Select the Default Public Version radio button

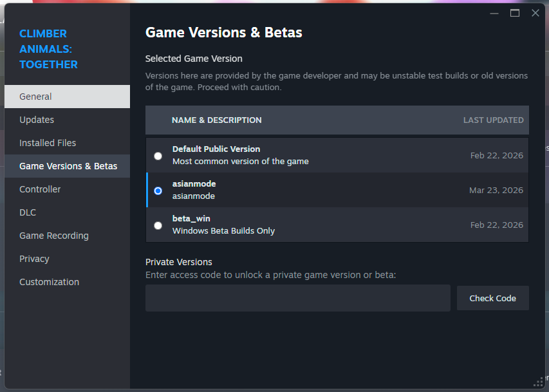[158, 156]
